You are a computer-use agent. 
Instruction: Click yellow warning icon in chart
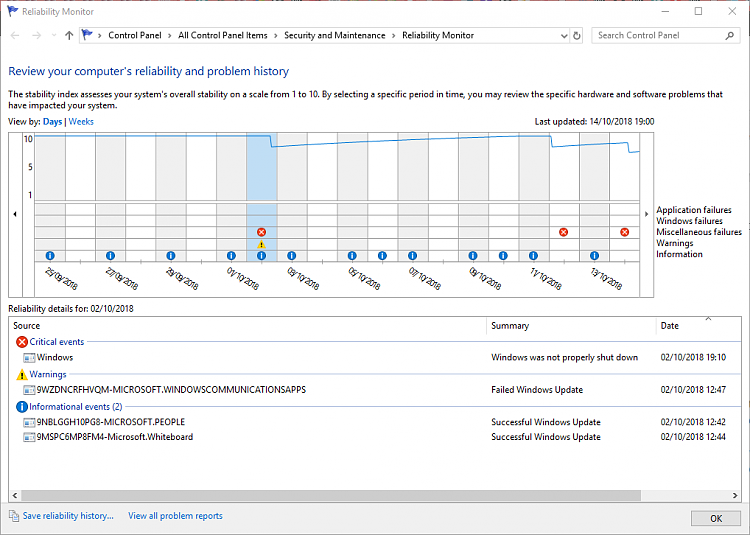(x=261, y=244)
